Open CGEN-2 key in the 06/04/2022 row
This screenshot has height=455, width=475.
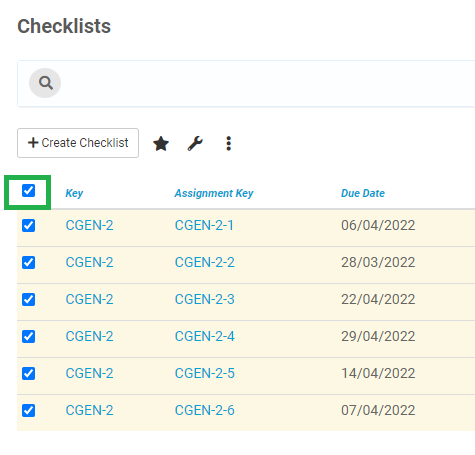coord(89,226)
